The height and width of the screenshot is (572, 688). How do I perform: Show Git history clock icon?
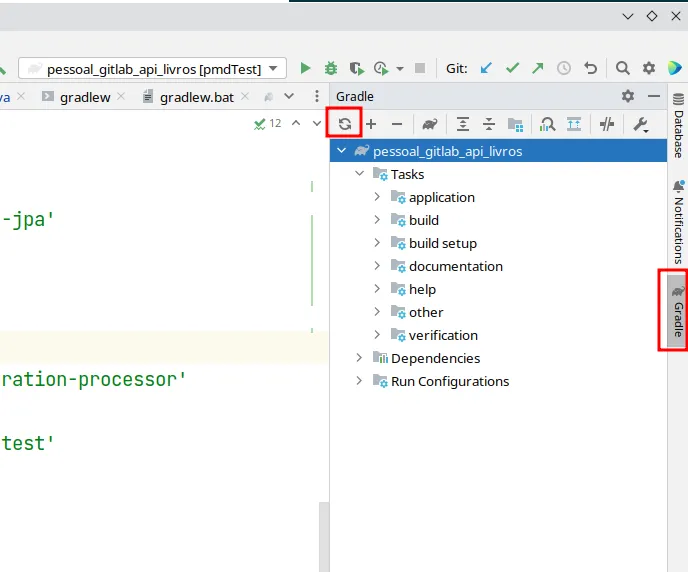[x=564, y=68]
